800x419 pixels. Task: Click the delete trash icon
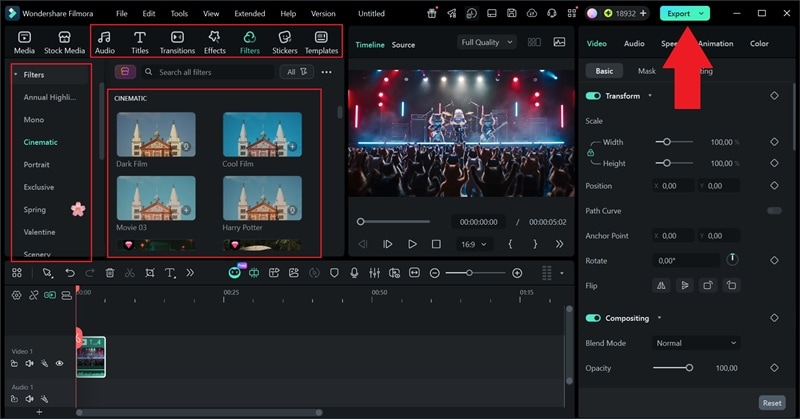pyautogui.click(x=110, y=273)
